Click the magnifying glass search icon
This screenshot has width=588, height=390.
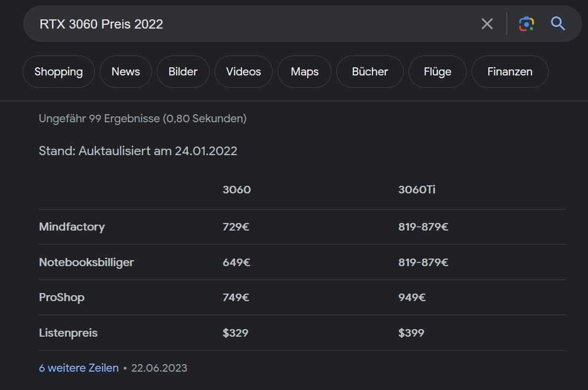pos(558,24)
